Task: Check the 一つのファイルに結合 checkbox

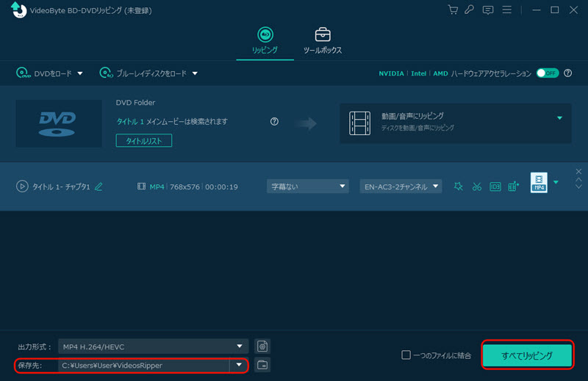Action: 406,355
